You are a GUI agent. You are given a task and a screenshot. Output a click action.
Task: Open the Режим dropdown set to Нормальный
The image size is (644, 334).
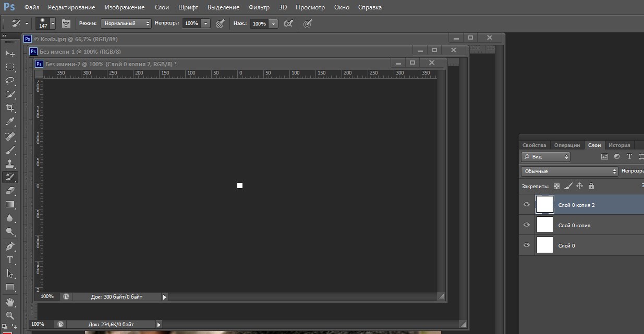coord(126,23)
